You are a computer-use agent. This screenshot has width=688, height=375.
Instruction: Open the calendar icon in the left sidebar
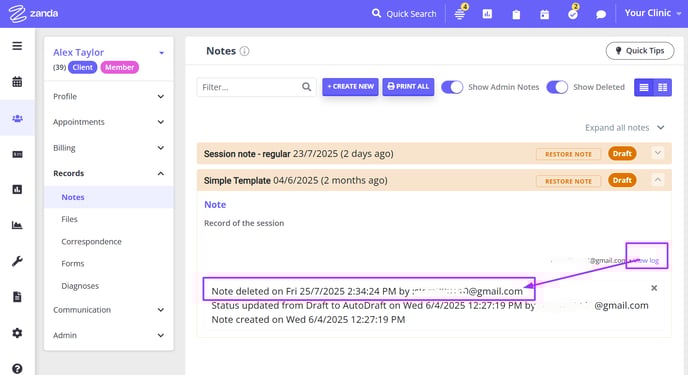pos(17,82)
